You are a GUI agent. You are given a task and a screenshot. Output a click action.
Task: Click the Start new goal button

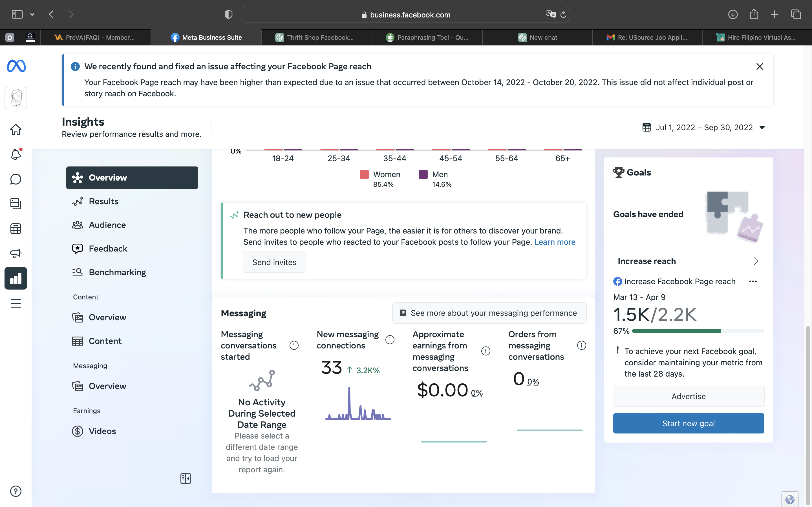pos(688,423)
